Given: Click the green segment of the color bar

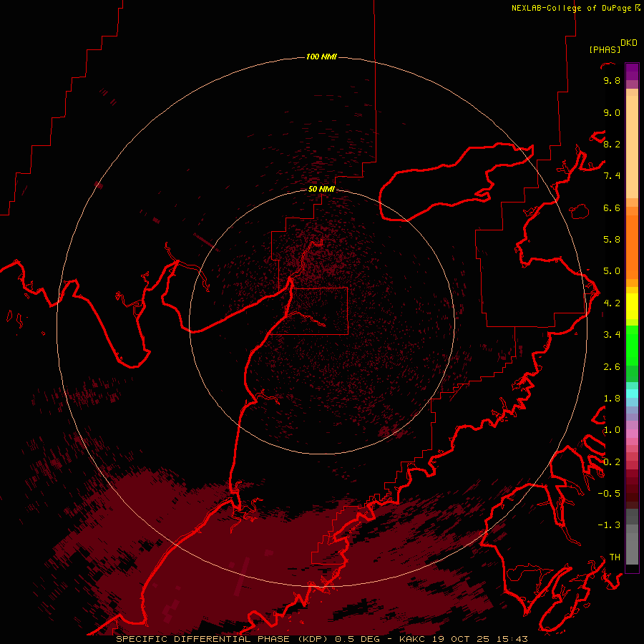Looking at the screenshot, I should 632,346.
